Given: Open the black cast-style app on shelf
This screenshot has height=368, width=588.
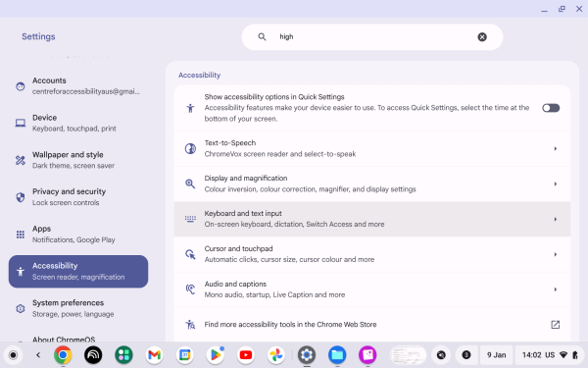Looking at the screenshot, I should click(93, 355).
